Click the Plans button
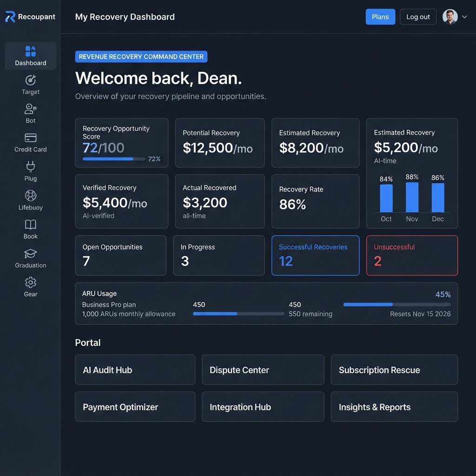The image size is (476, 476). click(380, 17)
